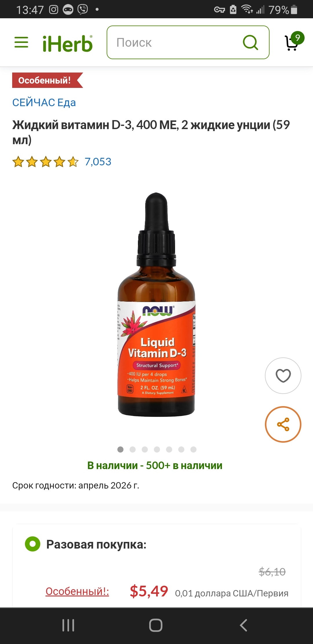Tap the Особенный!: special price link

77,591
